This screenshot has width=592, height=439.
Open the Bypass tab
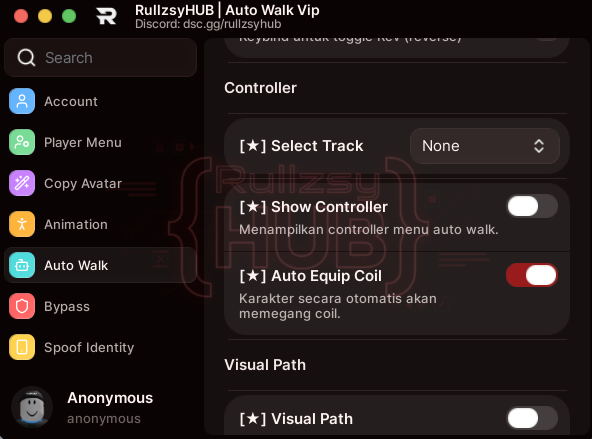click(100, 306)
